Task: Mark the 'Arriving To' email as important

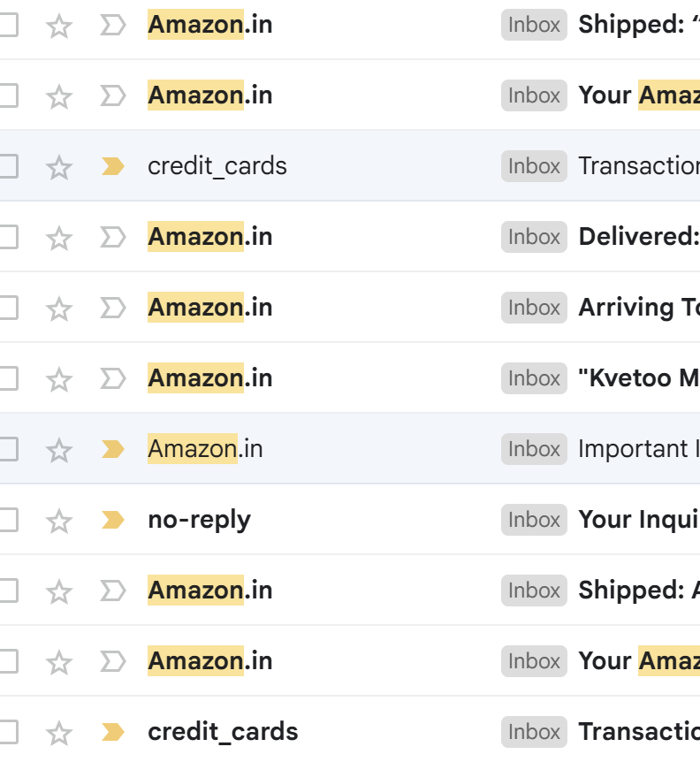Action: 113,309
